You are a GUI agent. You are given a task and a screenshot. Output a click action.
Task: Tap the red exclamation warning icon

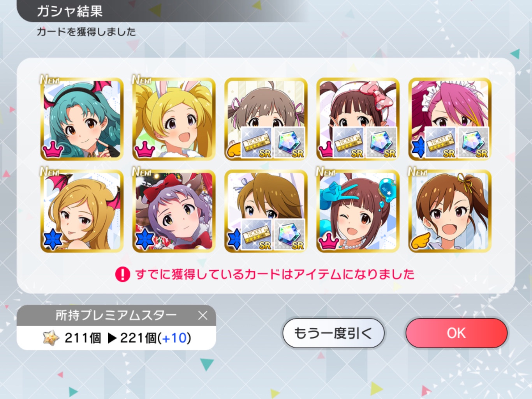(x=122, y=274)
